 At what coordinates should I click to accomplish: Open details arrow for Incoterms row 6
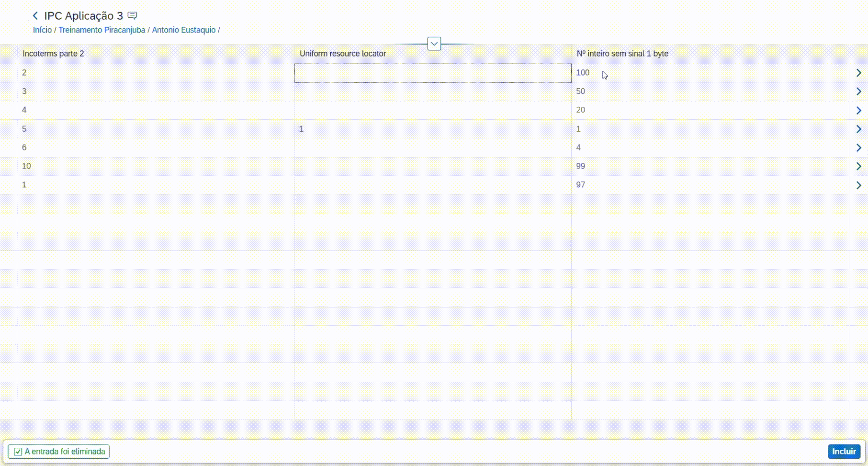(858, 148)
